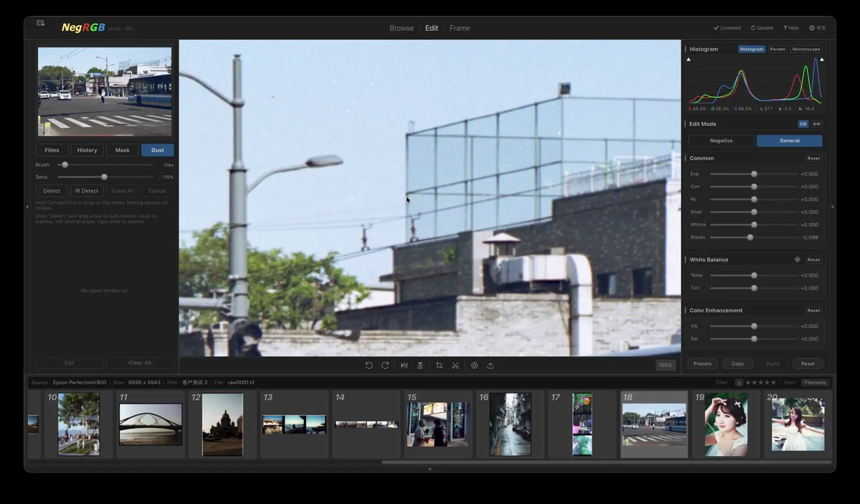Flip the photo vertically
Screen dimensions: 860x504
click(420, 365)
